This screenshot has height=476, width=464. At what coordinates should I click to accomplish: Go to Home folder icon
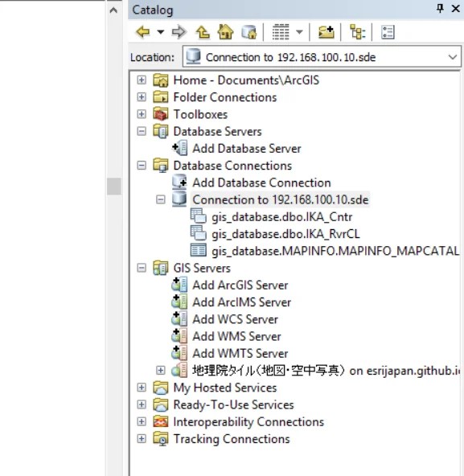coord(226,32)
